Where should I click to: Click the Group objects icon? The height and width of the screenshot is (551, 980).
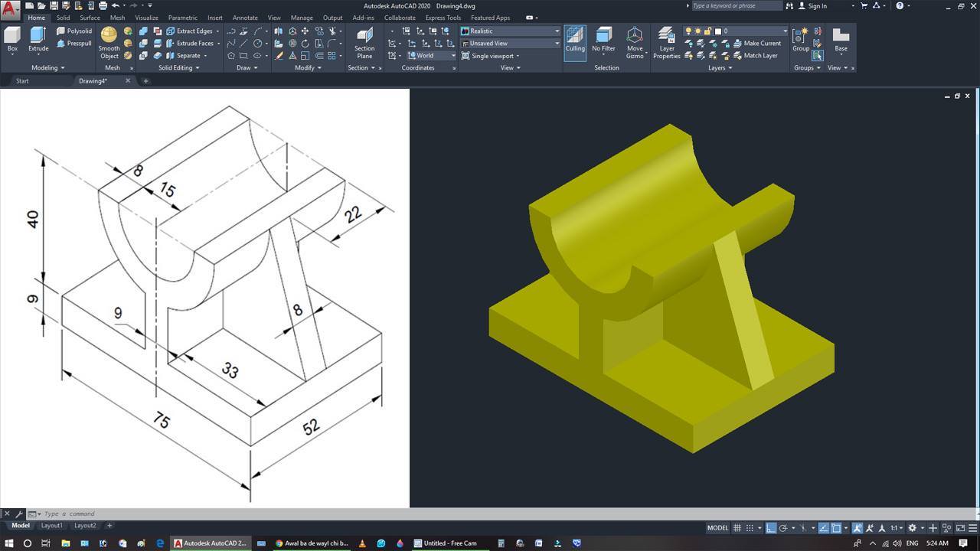pyautogui.click(x=801, y=40)
